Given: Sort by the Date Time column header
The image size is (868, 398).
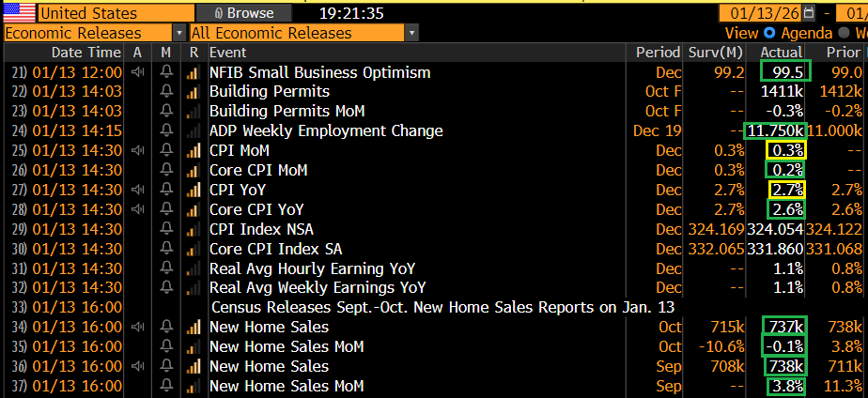Looking at the screenshot, I should tap(85, 53).
